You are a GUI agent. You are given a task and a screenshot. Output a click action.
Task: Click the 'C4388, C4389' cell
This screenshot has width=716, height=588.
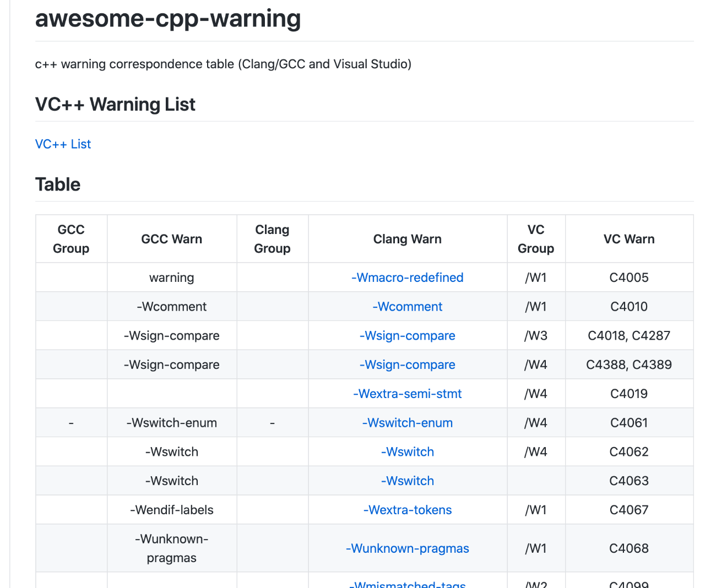629,364
